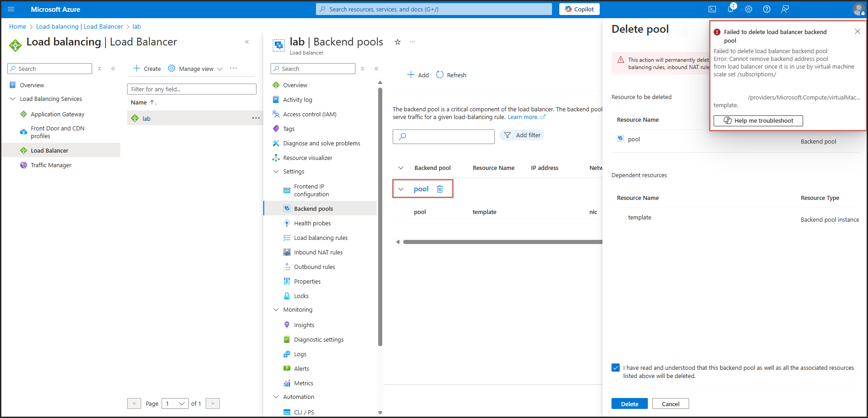Click Help me troubleshoot
This screenshot has width=868, height=418.
click(x=758, y=120)
